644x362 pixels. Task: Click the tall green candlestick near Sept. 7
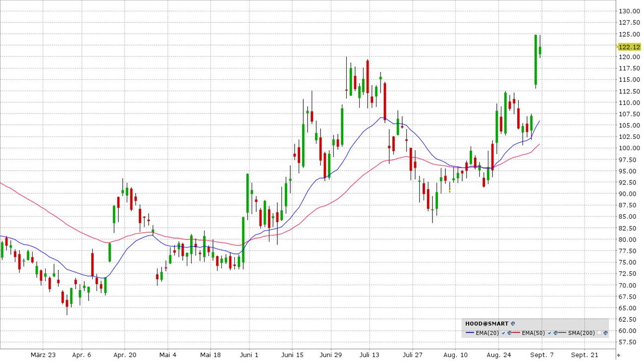point(536,60)
